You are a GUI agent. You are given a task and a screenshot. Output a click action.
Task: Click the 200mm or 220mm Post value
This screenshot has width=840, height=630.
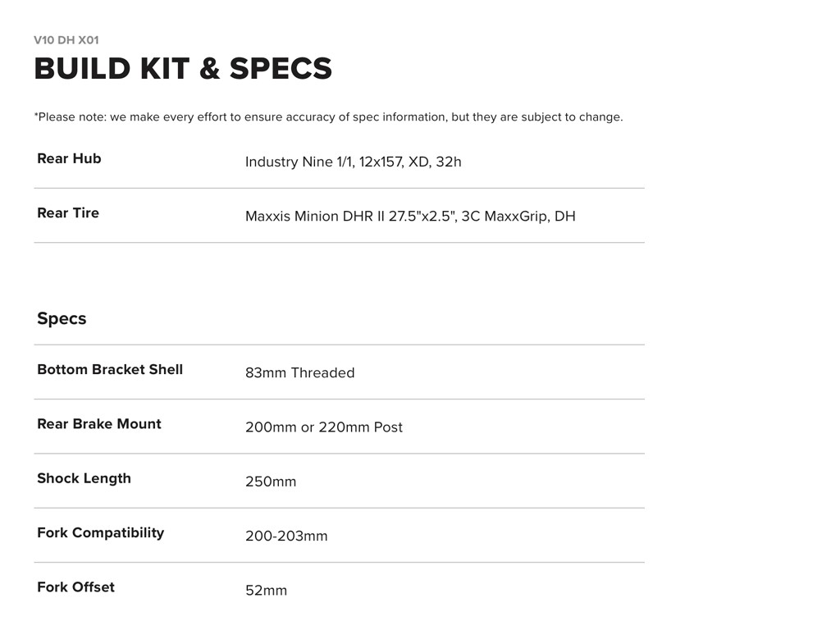[x=323, y=427]
